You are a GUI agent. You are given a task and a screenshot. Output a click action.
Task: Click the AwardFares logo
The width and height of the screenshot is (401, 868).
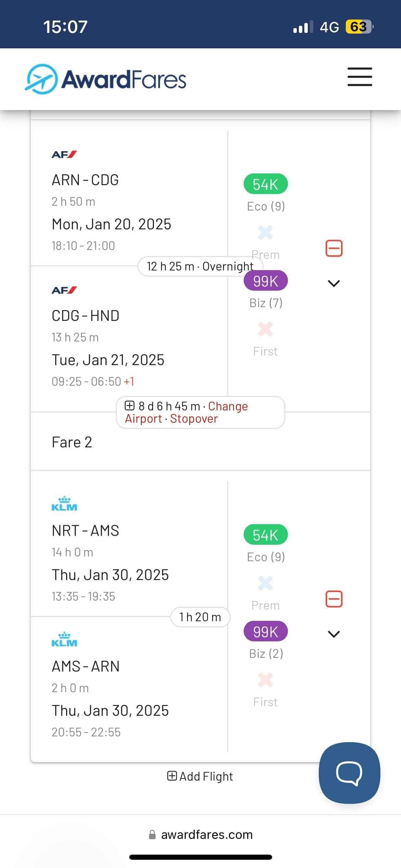(x=106, y=79)
